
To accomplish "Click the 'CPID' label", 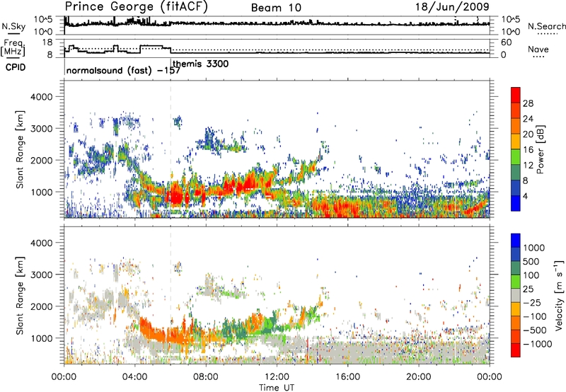I will [x=16, y=67].
